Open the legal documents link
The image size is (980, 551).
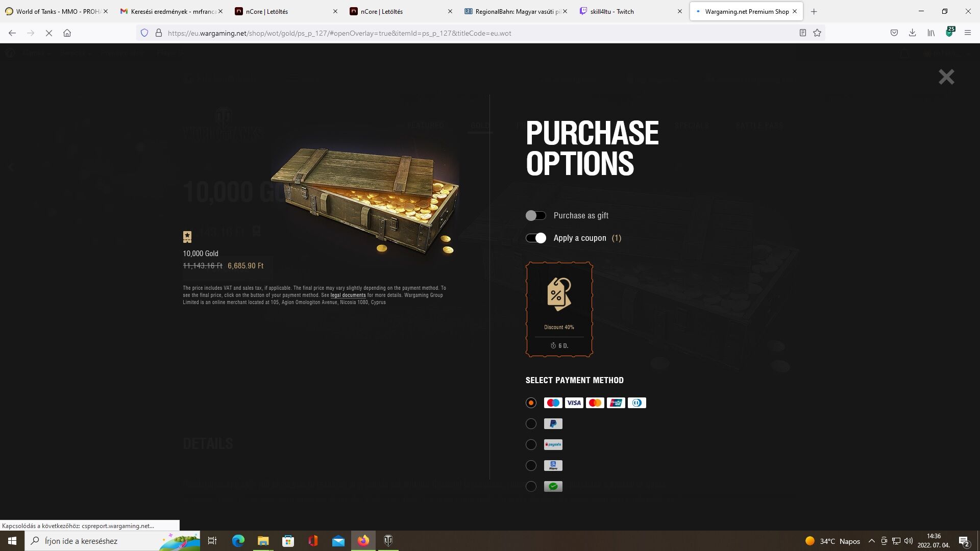point(348,295)
